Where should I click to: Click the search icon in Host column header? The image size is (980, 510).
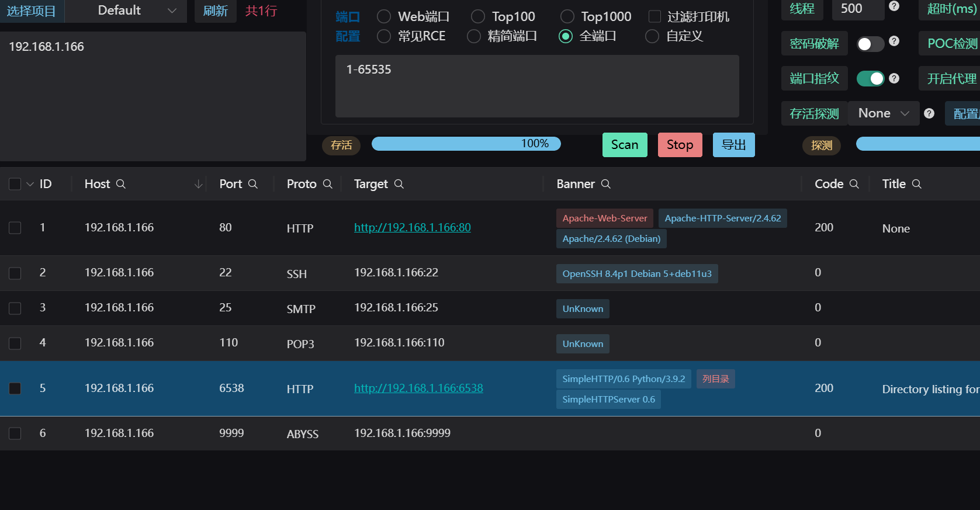121,184
